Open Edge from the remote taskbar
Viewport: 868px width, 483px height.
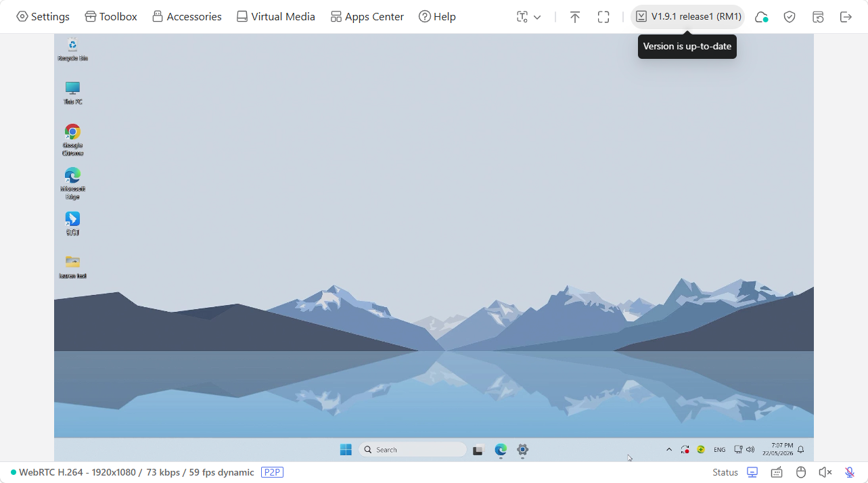501,450
